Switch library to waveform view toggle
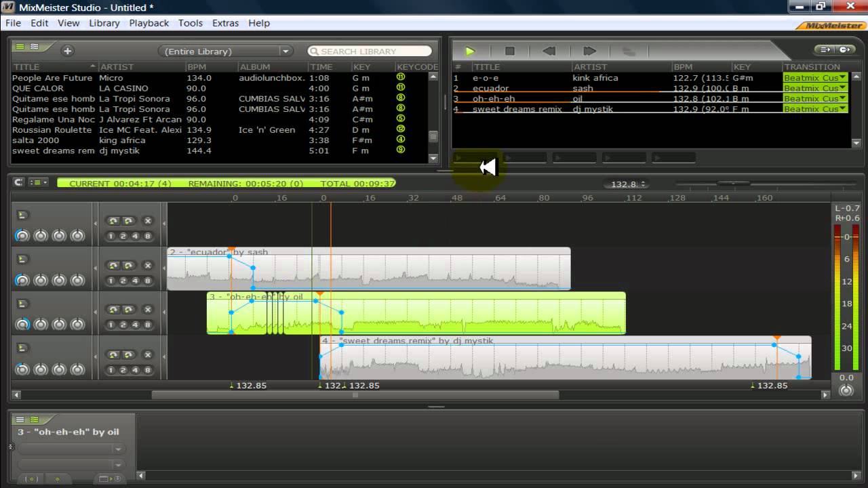Screen dimensions: 868x488 [x=34, y=47]
